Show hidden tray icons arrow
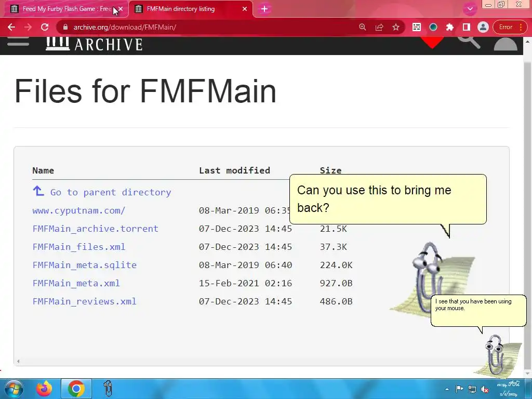Image resolution: width=532 pixels, height=399 pixels. point(447,389)
